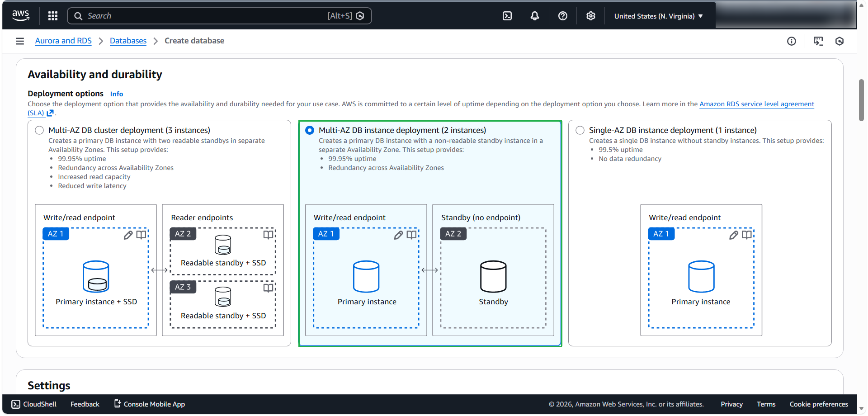This screenshot has width=868, height=416.
Task: Open Cookie preferences in the footer
Action: click(x=819, y=404)
